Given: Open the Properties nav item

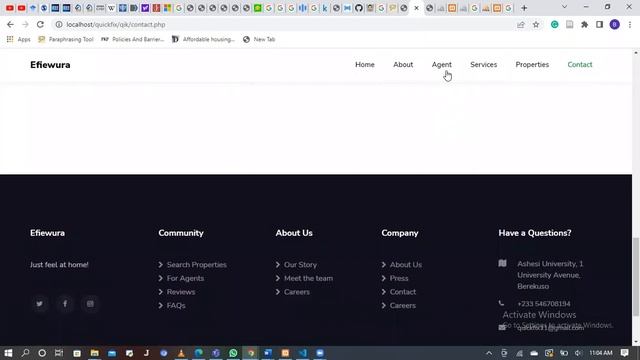Looking at the screenshot, I should tap(532, 64).
